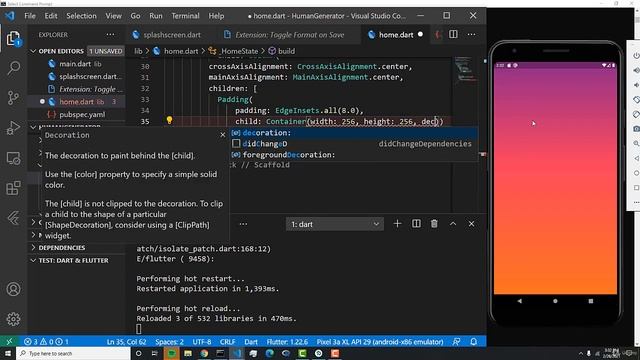
Task: Open Remote Explorer view
Action: pyautogui.click(x=13, y=158)
